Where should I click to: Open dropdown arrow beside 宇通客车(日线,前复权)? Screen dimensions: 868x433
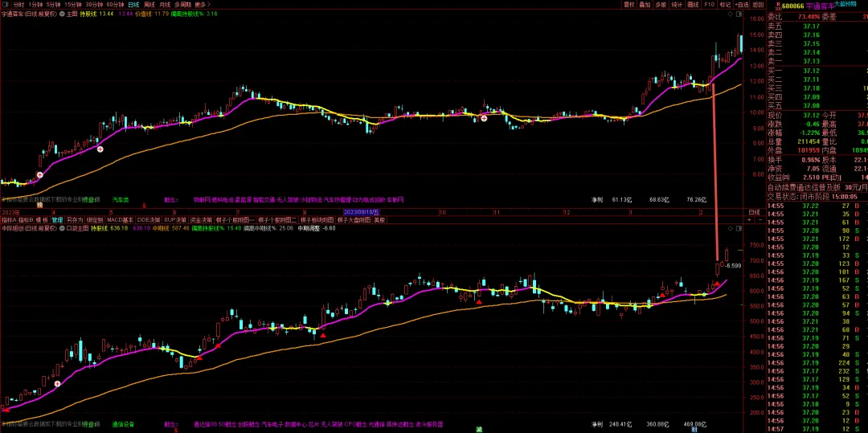pyautogui.click(x=61, y=14)
